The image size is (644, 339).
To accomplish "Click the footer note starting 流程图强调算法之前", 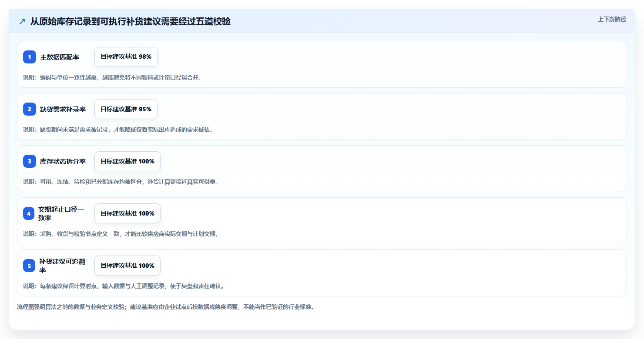I will coord(165,307).
